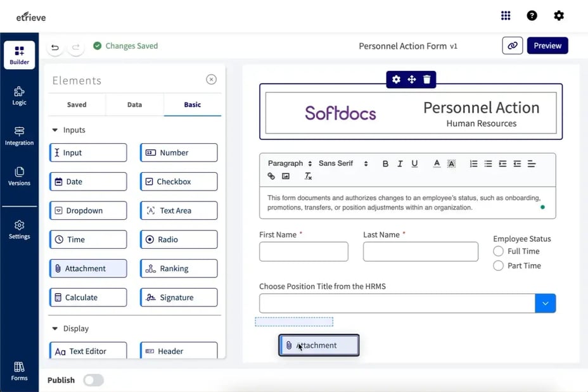Open the font color picker in editor
588x392 pixels.
tap(437, 163)
